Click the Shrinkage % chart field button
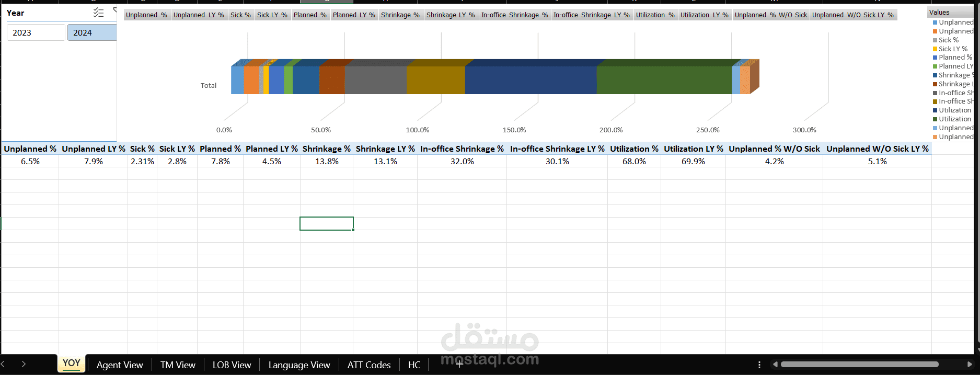This screenshot has height=375, width=980. pyautogui.click(x=400, y=15)
